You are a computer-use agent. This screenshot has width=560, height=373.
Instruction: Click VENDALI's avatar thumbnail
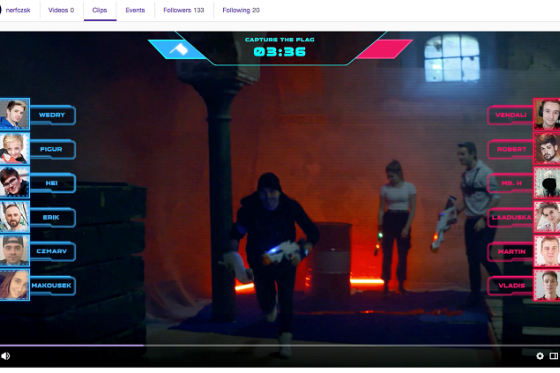547,114
